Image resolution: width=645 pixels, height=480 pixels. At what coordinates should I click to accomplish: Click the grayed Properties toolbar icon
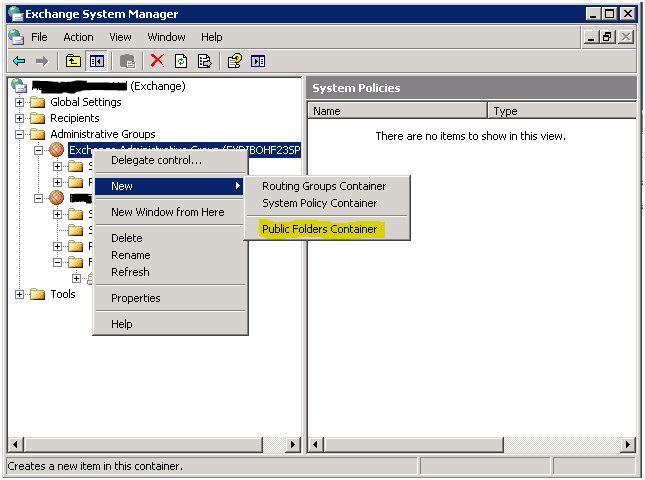[127, 62]
